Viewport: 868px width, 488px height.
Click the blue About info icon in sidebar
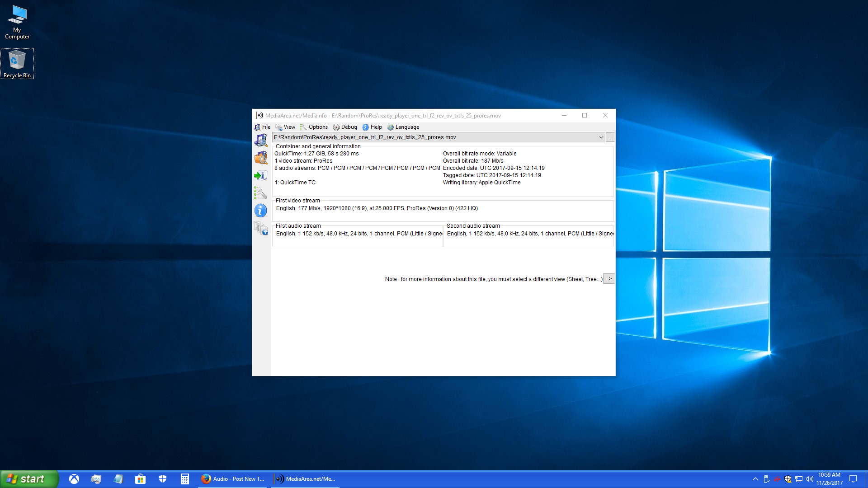point(260,211)
